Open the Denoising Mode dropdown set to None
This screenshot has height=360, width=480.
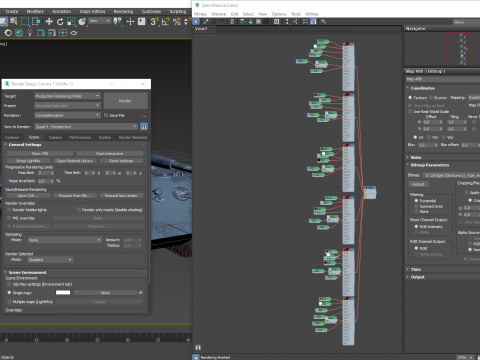64,240
